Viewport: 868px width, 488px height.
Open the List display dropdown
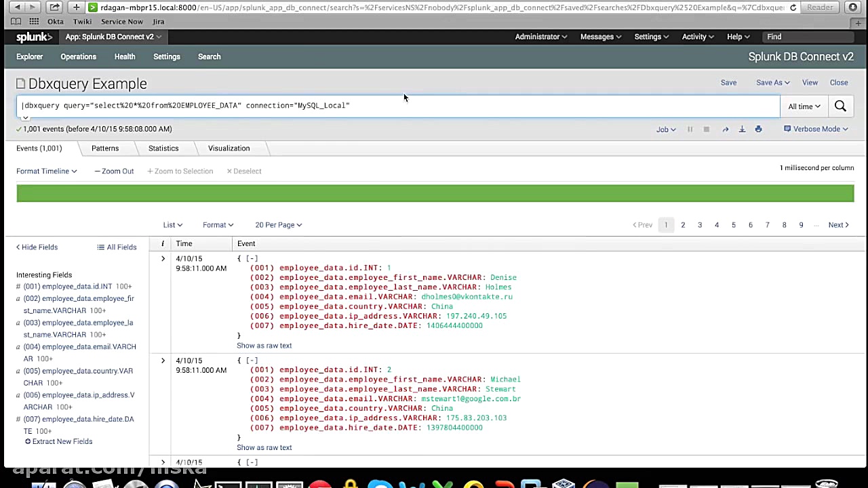(x=172, y=225)
